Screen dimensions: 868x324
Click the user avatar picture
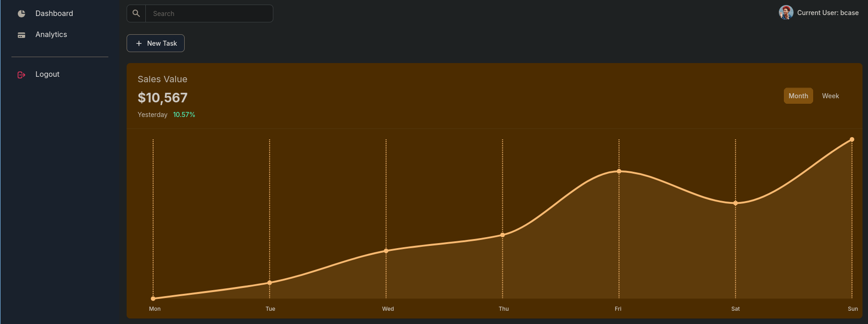pyautogui.click(x=786, y=13)
